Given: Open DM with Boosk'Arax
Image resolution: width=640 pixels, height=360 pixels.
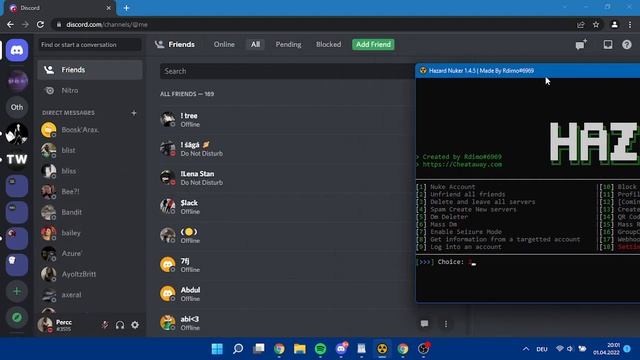Looking at the screenshot, I should [90, 130].
